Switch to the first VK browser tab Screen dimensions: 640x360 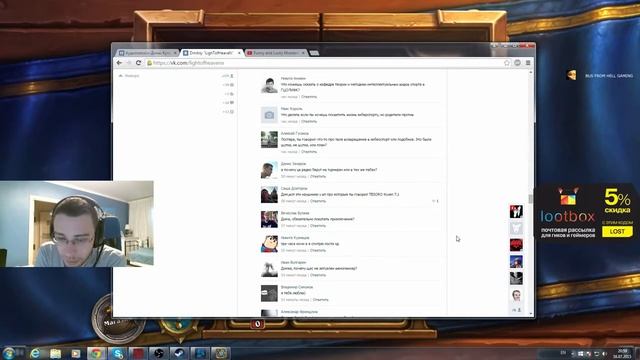coord(147,53)
